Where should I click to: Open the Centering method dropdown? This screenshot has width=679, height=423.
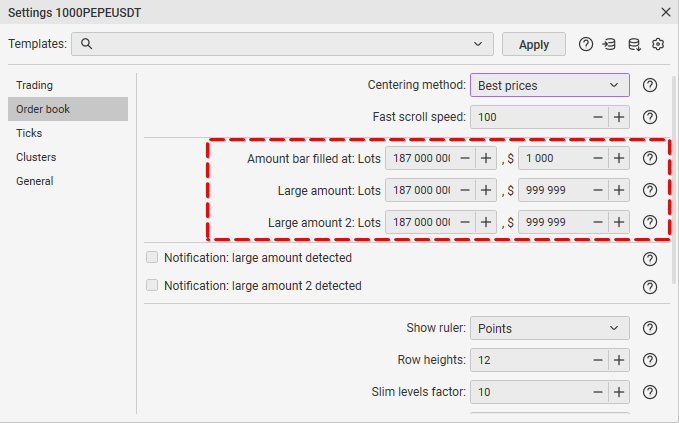point(549,86)
